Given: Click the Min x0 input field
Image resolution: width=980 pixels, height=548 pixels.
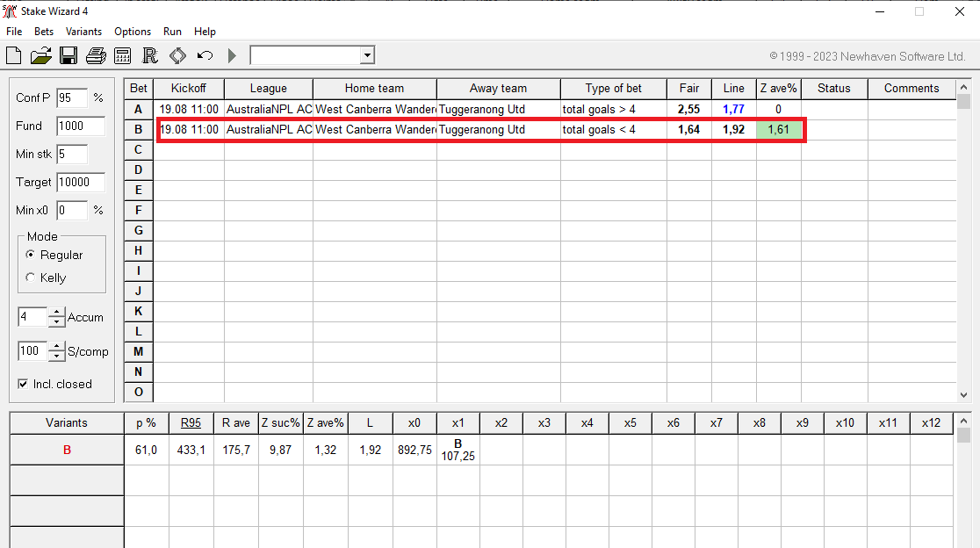Looking at the screenshot, I should [x=72, y=210].
